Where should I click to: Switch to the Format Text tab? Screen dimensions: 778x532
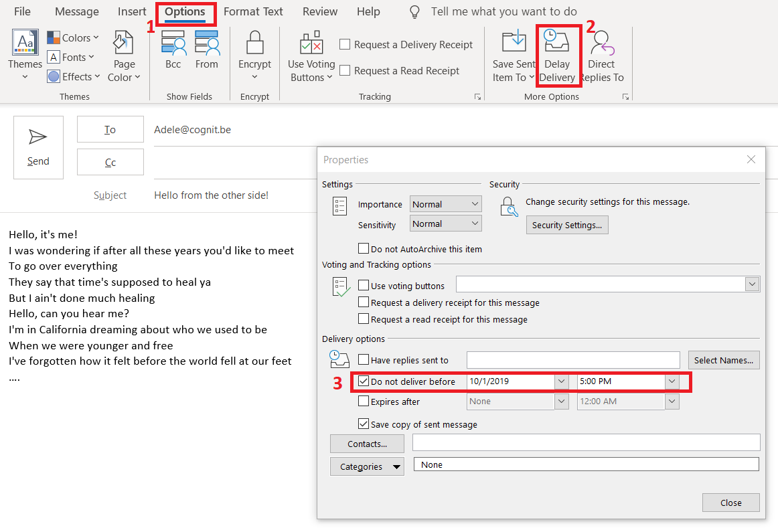click(253, 11)
